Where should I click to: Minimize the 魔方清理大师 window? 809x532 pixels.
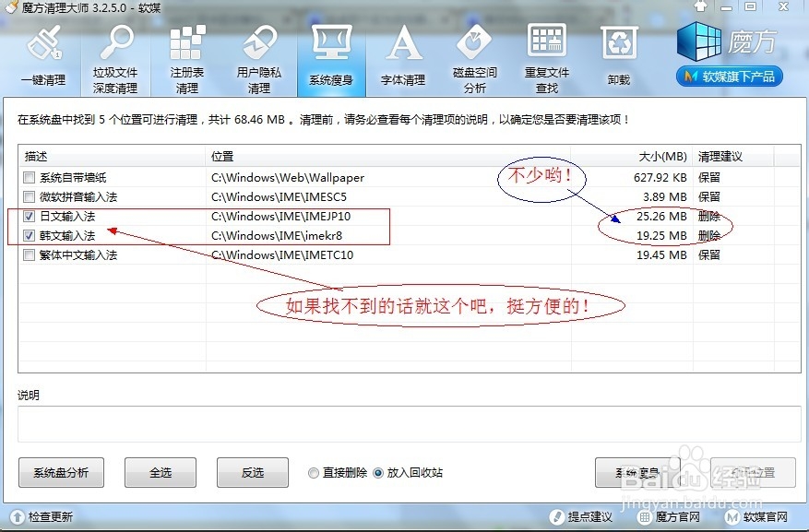coord(727,6)
